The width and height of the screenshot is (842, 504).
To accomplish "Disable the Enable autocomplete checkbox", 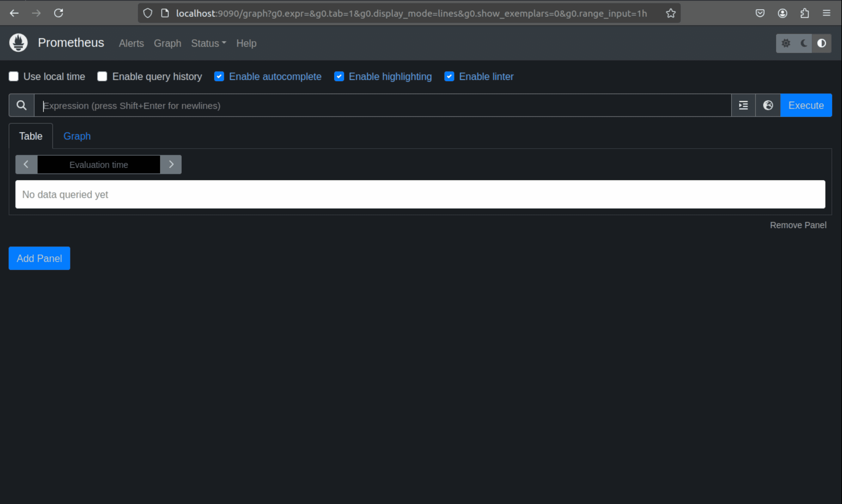I will [219, 76].
